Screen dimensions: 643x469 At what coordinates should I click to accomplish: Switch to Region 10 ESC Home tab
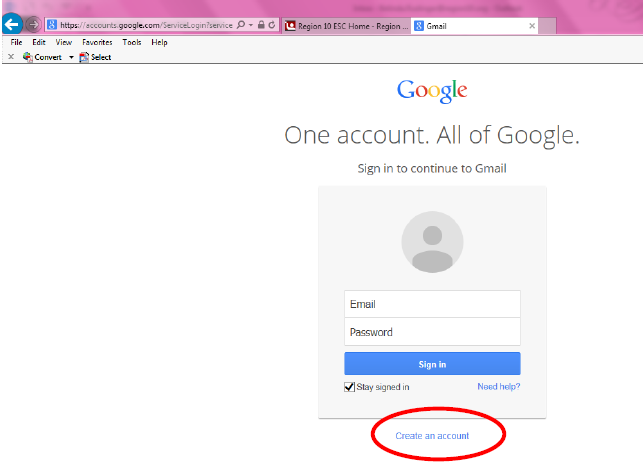(347, 26)
